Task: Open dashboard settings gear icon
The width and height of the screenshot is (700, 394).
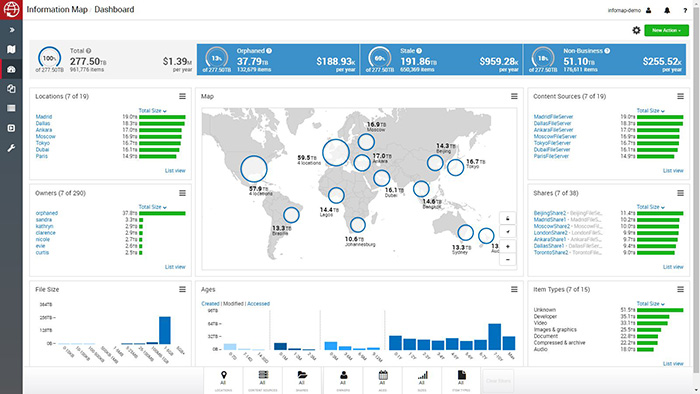Action: click(x=636, y=30)
